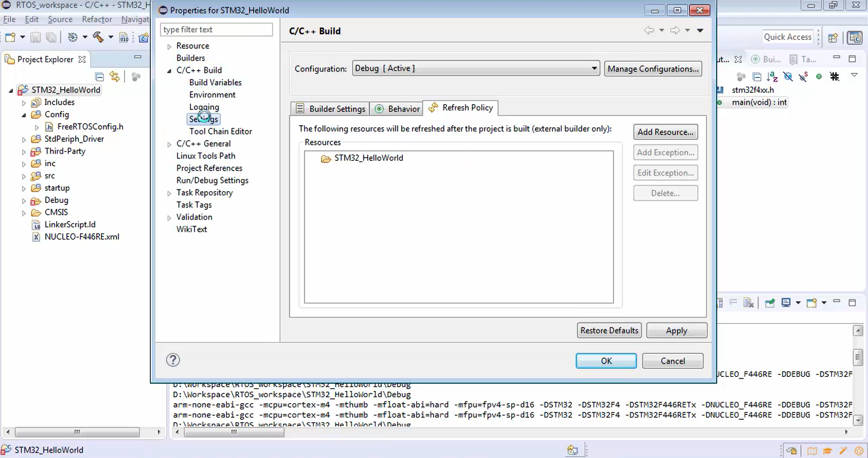Open the Display Selected Console dropdown arrow

click(x=798, y=303)
